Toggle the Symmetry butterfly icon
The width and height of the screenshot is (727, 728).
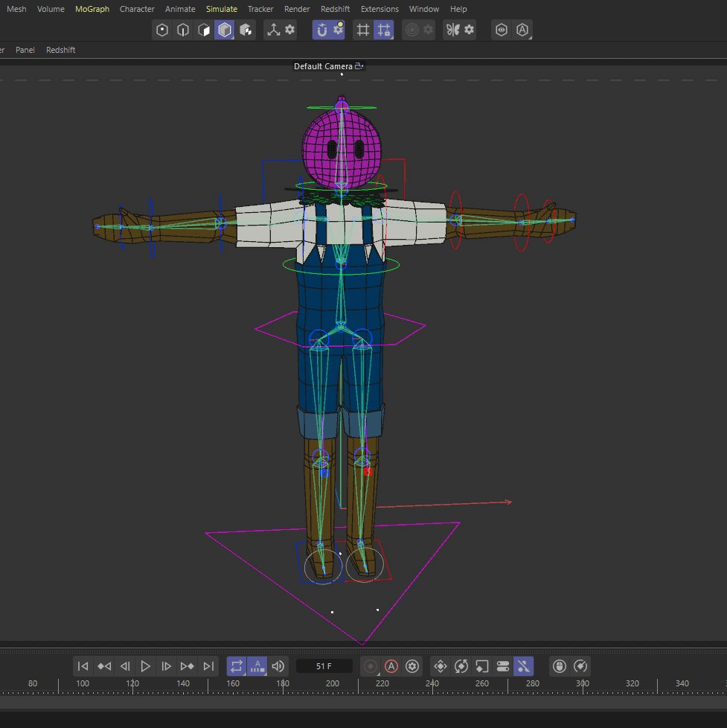(x=452, y=31)
